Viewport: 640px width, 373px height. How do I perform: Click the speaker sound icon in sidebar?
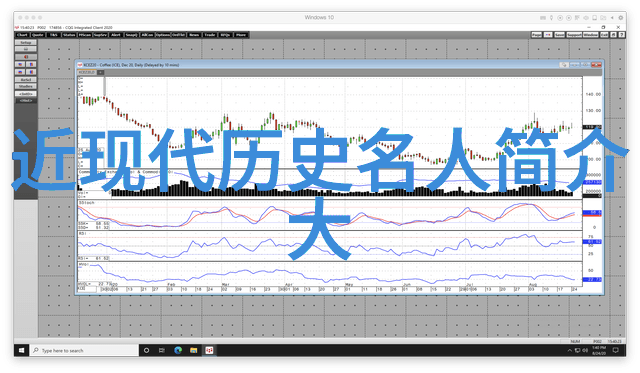click(26, 57)
